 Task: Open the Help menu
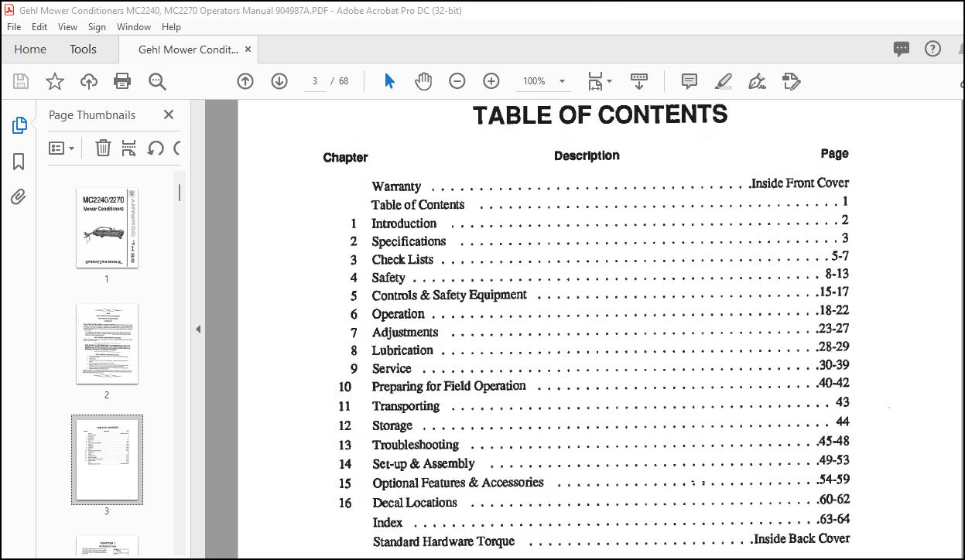pyautogui.click(x=171, y=26)
